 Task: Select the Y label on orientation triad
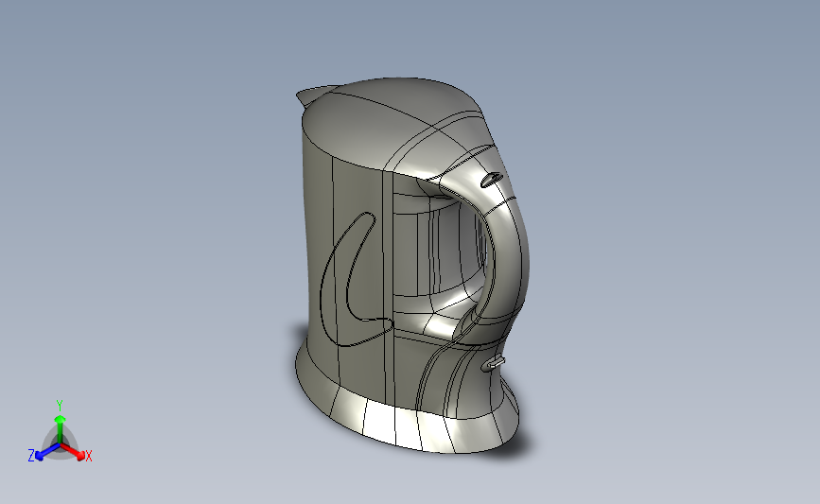click(x=60, y=406)
